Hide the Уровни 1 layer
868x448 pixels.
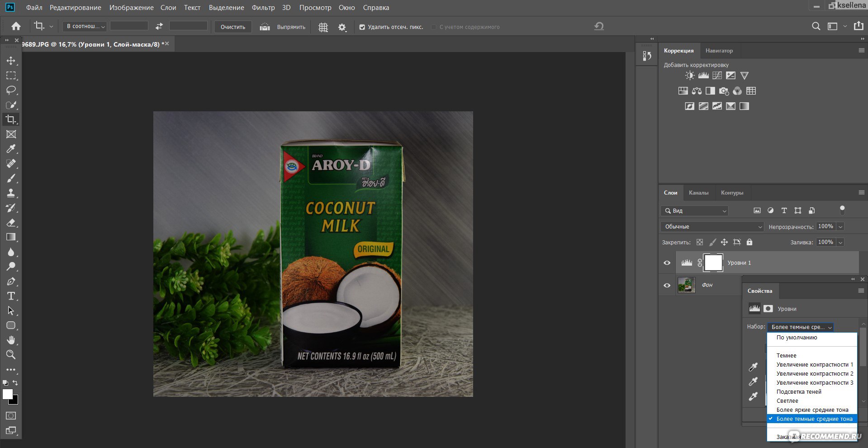point(667,263)
